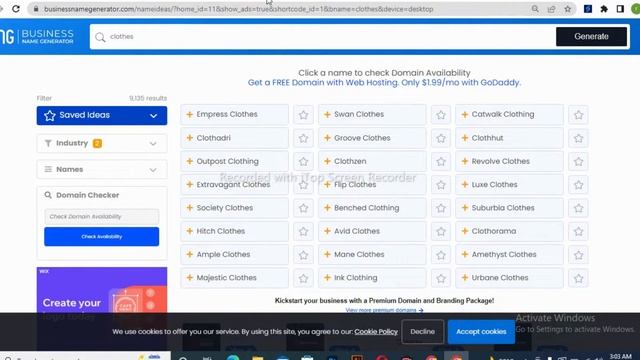The height and width of the screenshot is (360, 640).
Task: Click the star icon for Revolve Clothes
Action: [578, 162]
